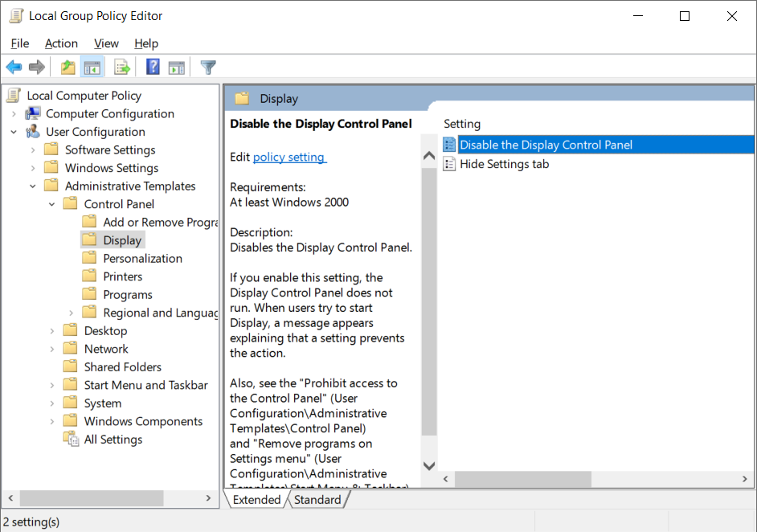Expand the System node chevron

[x=51, y=403]
